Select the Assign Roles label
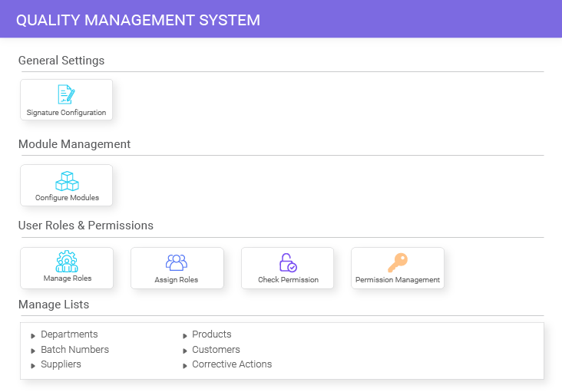562x392 pixels. click(x=177, y=279)
